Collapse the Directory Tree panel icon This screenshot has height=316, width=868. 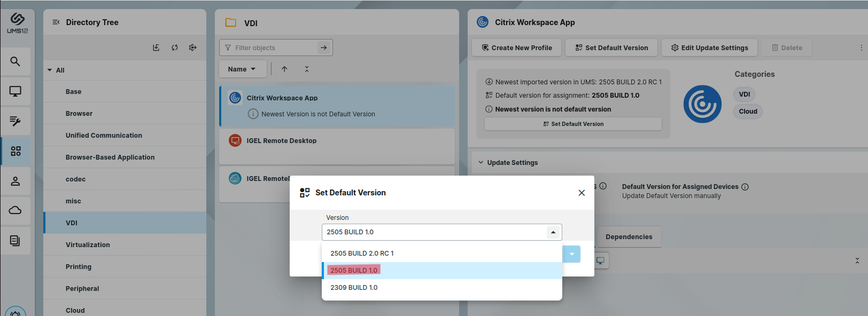click(56, 22)
